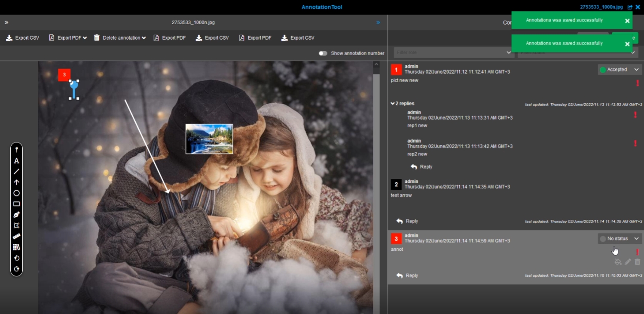Click the trash icon on annotation 3

[637, 262]
